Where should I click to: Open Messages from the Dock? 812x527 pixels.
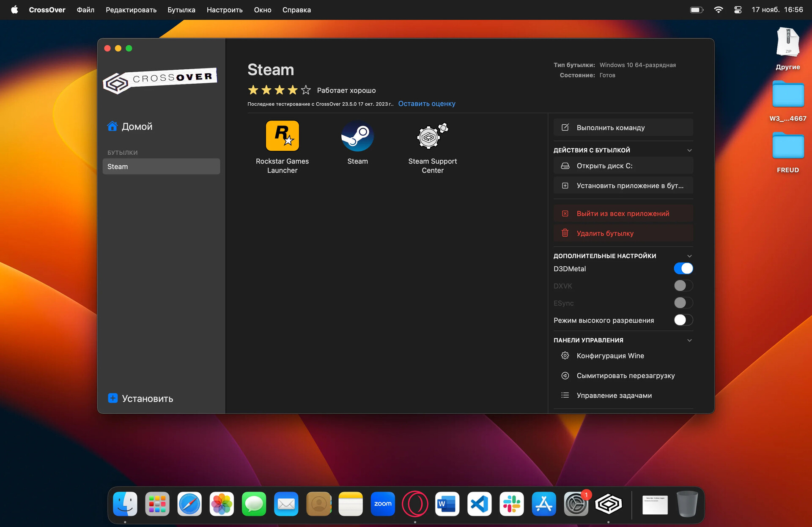click(x=254, y=504)
